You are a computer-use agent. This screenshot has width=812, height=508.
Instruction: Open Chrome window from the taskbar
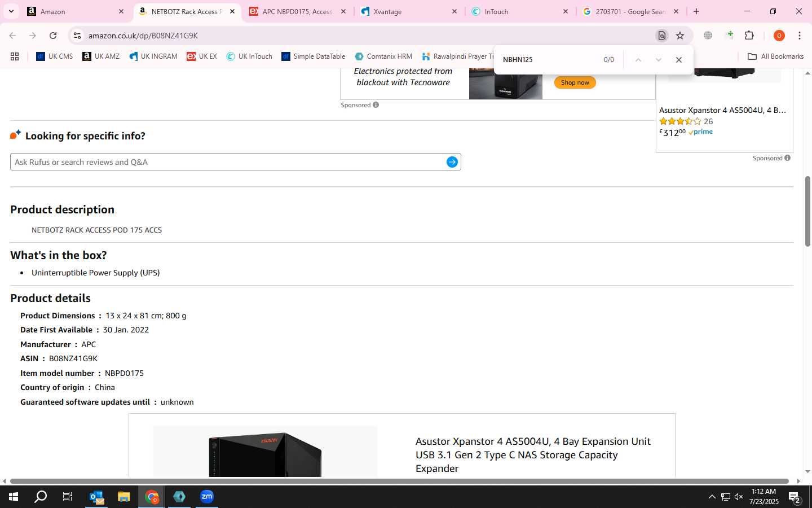(x=152, y=497)
